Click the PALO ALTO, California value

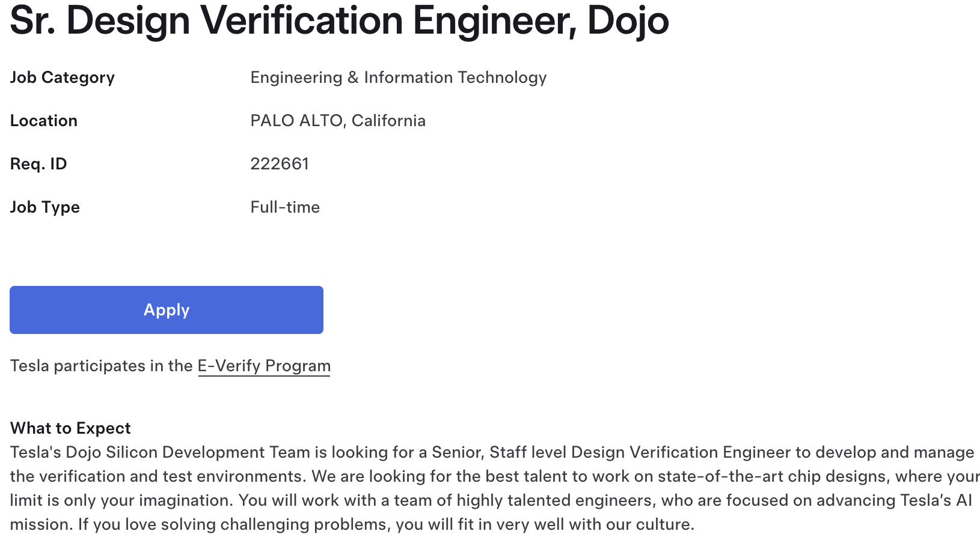338,121
